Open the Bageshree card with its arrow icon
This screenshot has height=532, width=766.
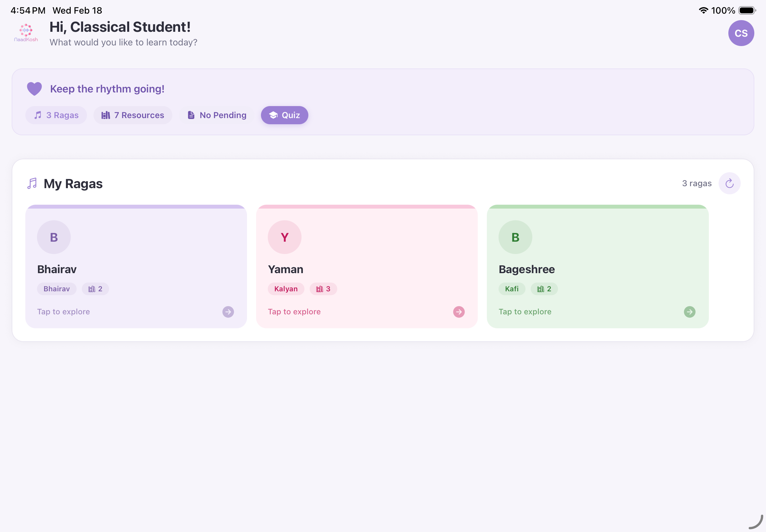click(690, 312)
